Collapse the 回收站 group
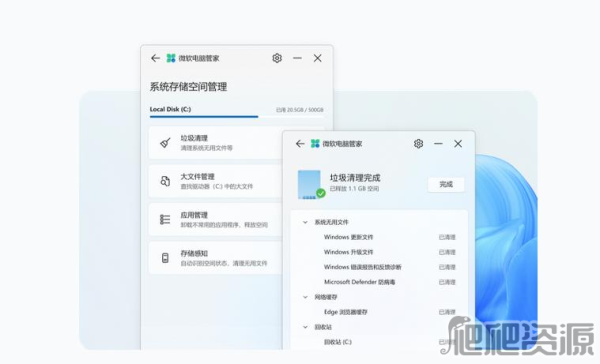Screen dimensions: 600x364 pos(305,327)
